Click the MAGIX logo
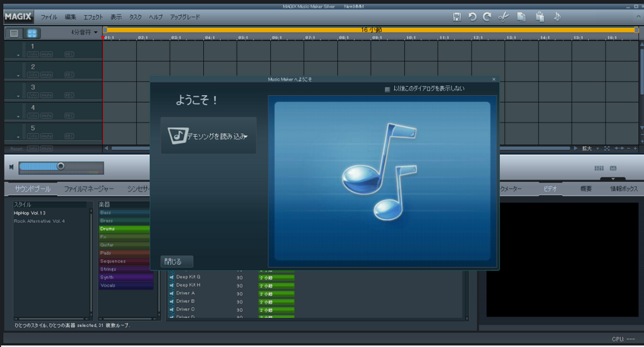The width and height of the screenshot is (644, 347). point(18,16)
